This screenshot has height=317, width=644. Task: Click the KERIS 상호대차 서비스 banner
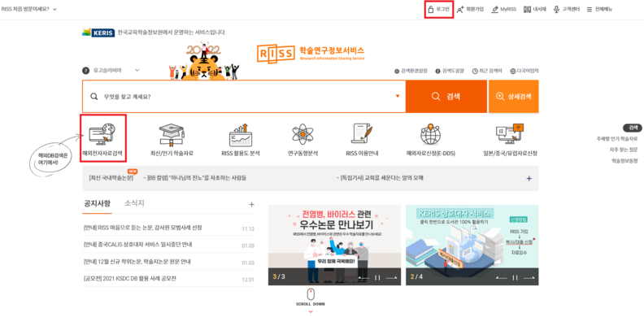pos(472,245)
